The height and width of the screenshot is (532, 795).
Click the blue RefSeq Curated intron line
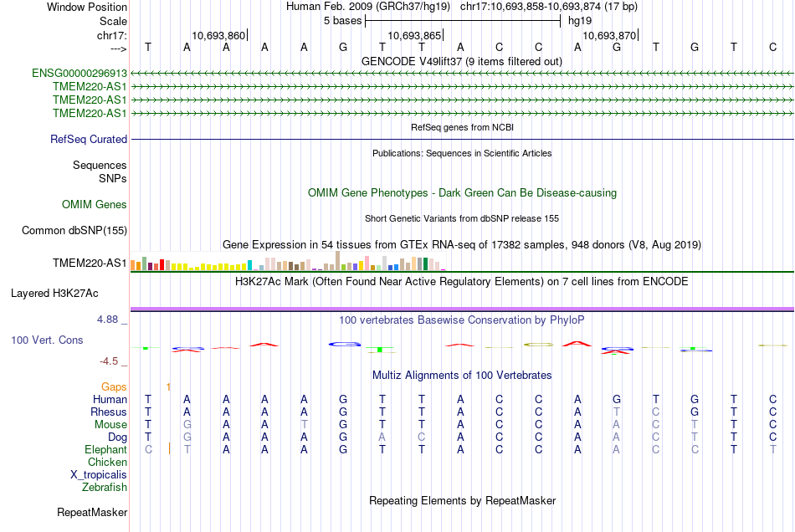[462, 140]
